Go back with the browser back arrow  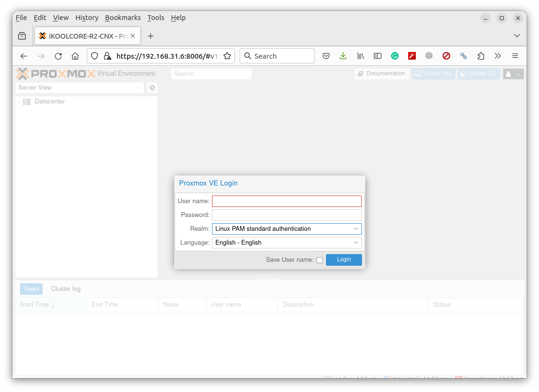tap(24, 56)
